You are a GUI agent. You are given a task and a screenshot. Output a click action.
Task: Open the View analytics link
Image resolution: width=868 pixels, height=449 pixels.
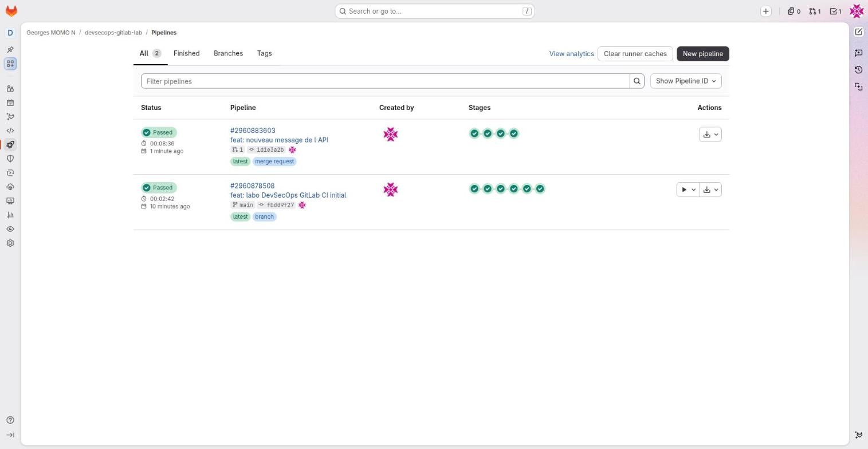click(x=571, y=54)
